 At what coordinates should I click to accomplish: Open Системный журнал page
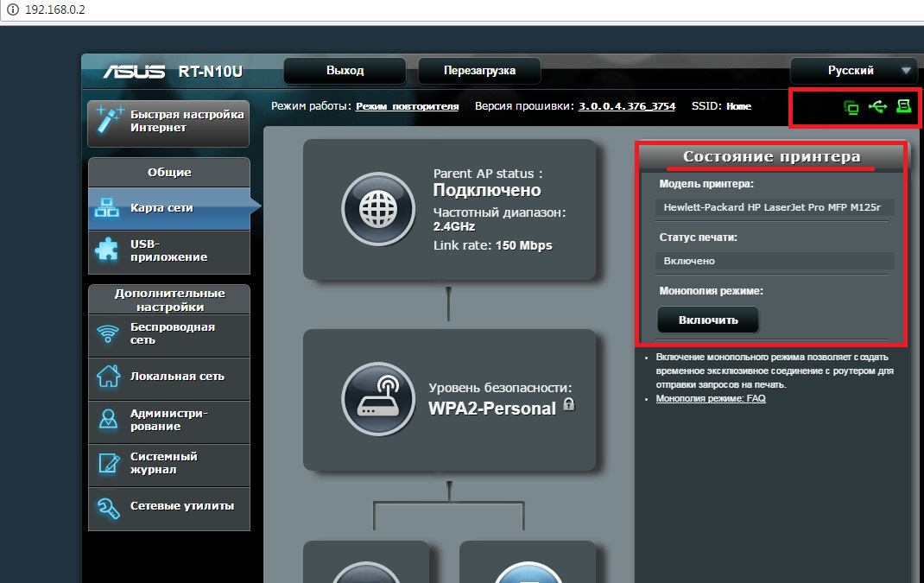point(169,464)
